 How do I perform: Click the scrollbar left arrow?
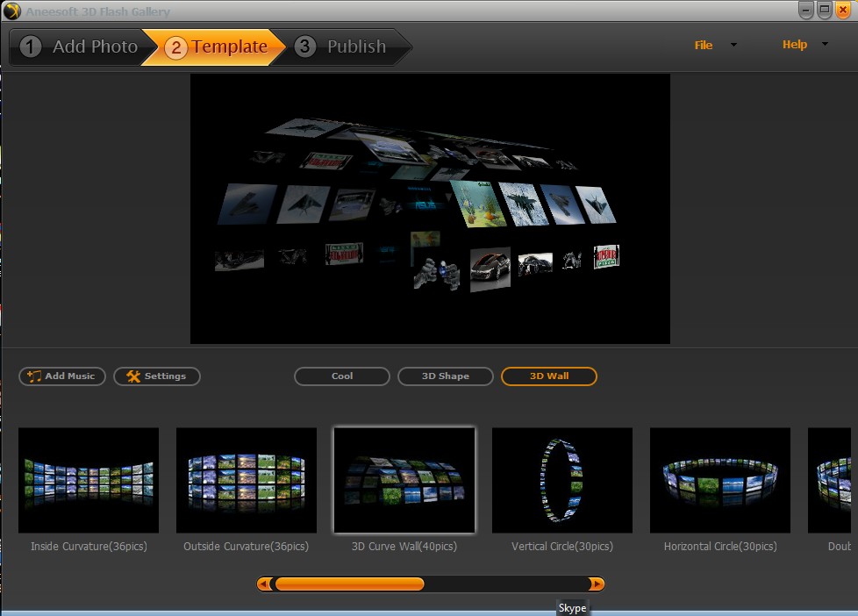click(x=264, y=584)
